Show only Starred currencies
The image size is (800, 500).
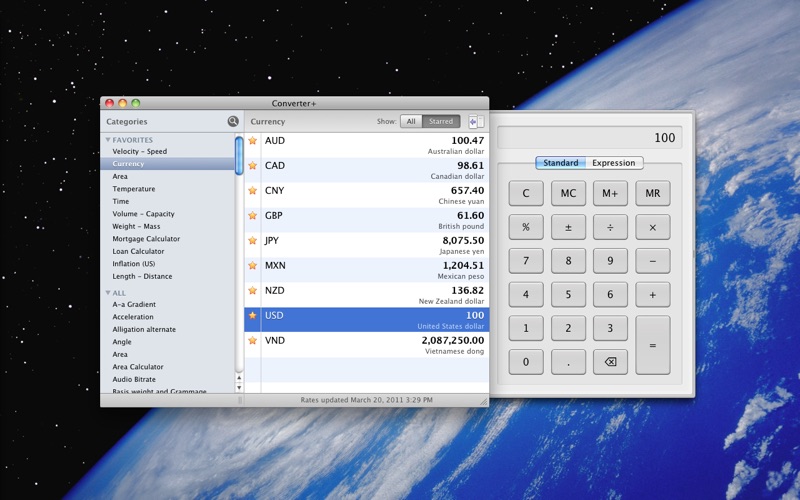(441, 121)
